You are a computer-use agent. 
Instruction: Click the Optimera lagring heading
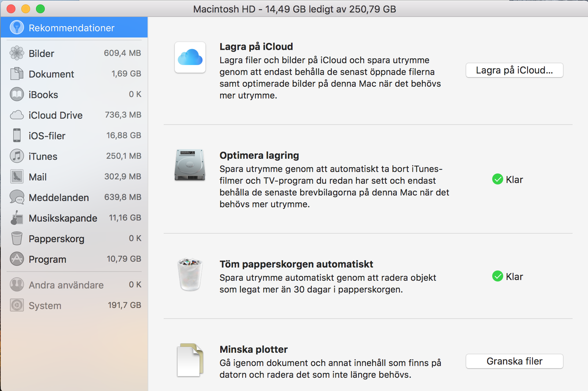coord(259,155)
